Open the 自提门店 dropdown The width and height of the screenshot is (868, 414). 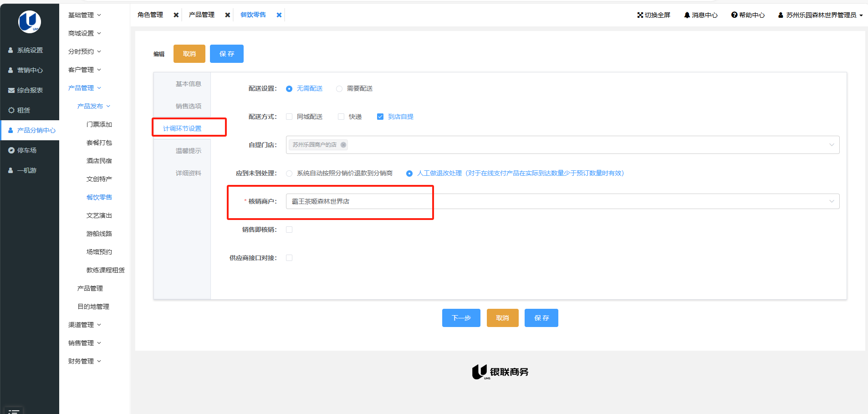click(x=562, y=145)
